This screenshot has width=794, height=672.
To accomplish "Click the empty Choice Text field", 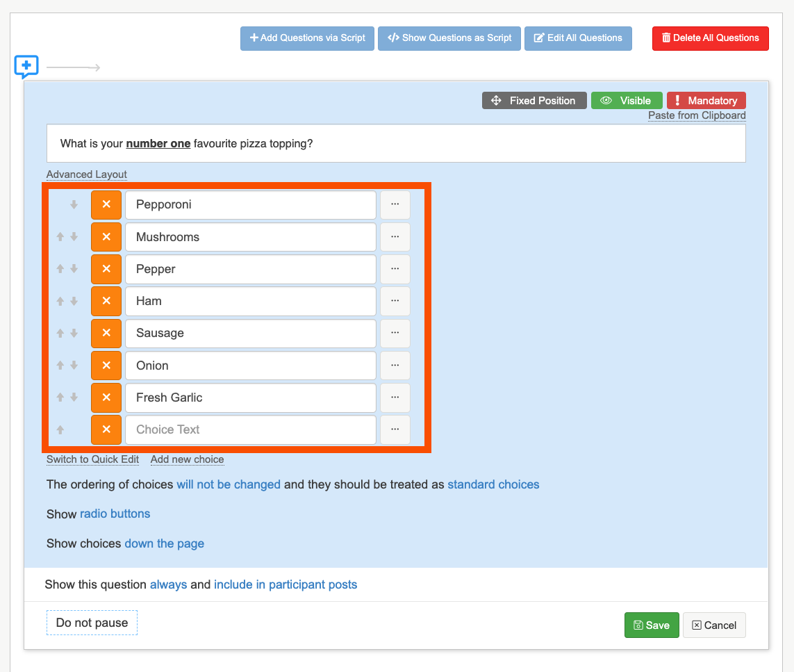I will [x=250, y=430].
